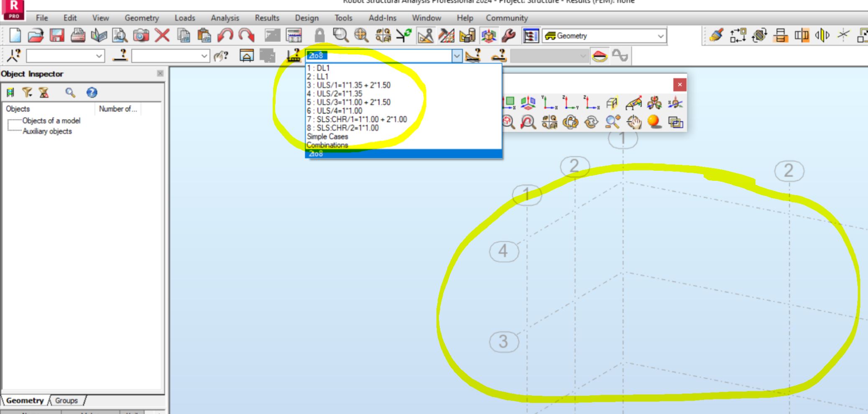Switch to the Groups tab

(66, 401)
